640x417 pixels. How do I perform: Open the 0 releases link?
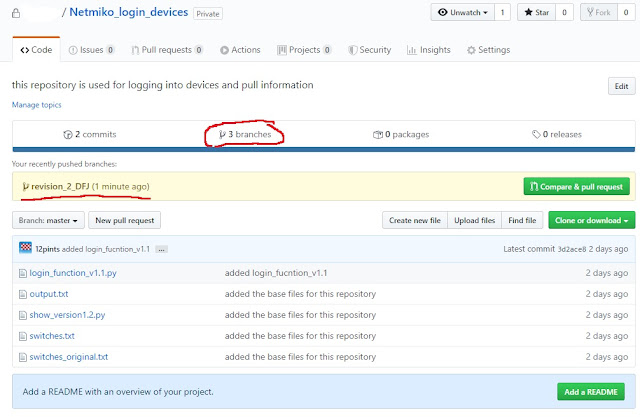(557, 134)
